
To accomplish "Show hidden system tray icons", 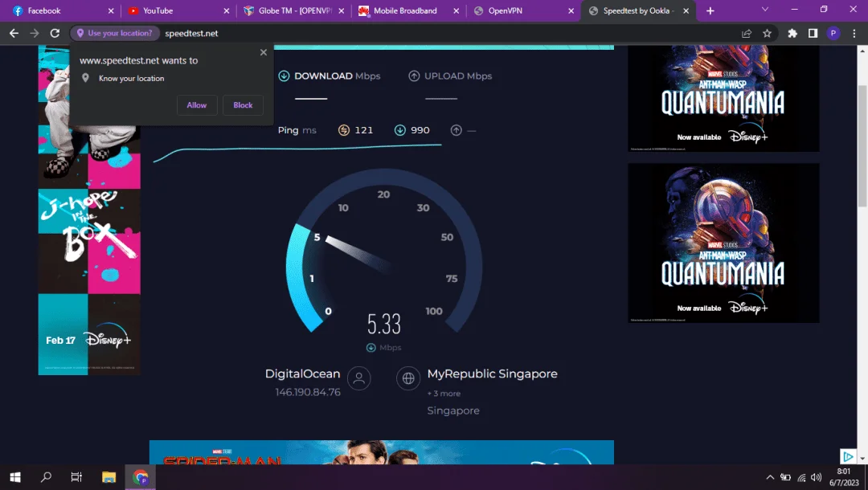I will [x=770, y=477].
